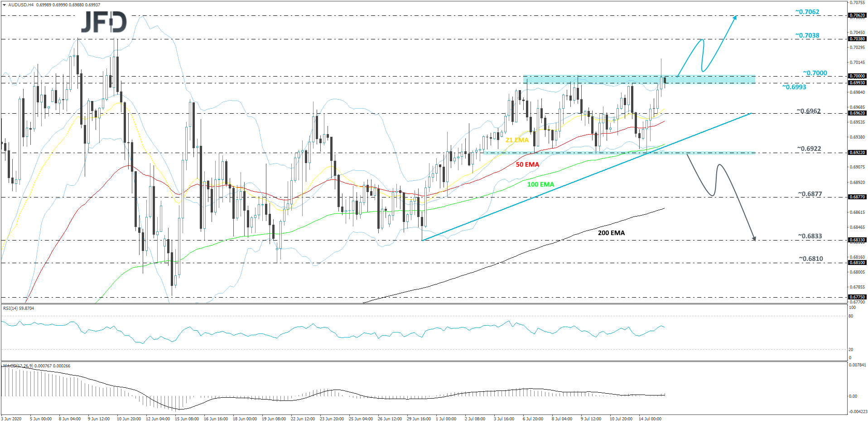Click the MACD(12,26,9) indicator label
868x424 pixels.
pyautogui.click(x=37, y=366)
